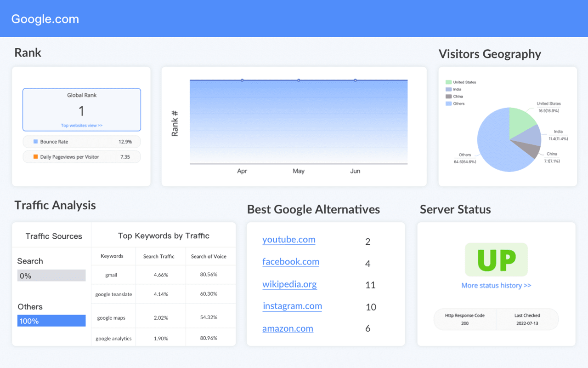
Task: Visit the youtube.com alternative link
Action: [x=288, y=240]
